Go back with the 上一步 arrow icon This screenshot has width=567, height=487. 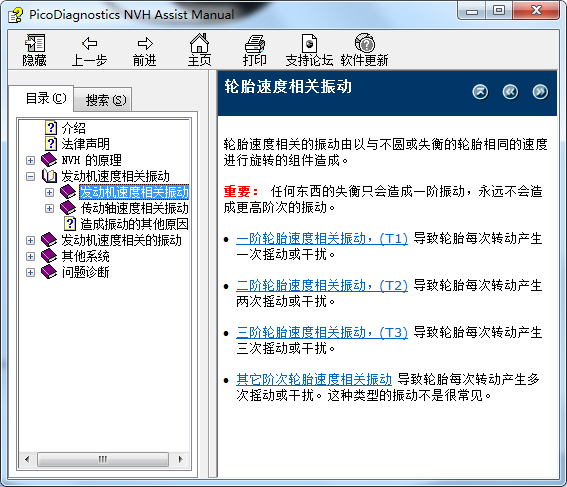click(x=89, y=44)
